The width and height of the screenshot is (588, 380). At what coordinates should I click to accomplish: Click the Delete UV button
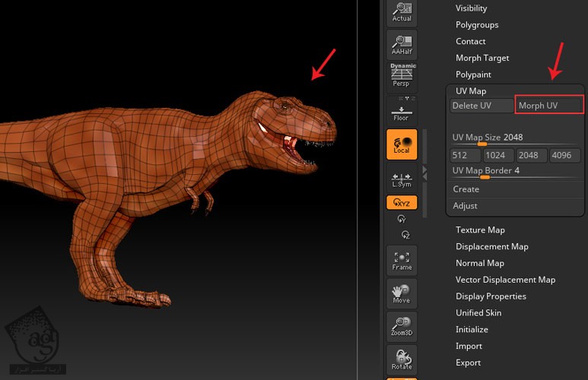pyautogui.click(x=482, y=106)
